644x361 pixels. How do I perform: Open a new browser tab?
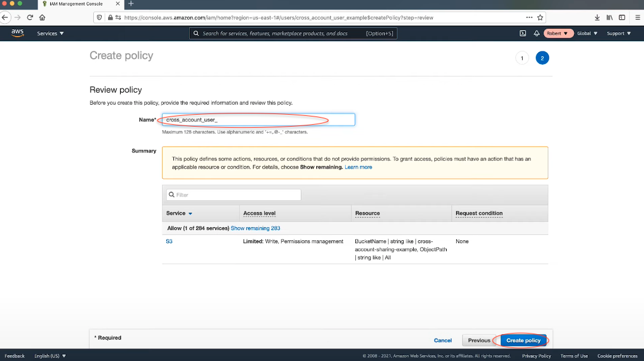pos(131,4)
